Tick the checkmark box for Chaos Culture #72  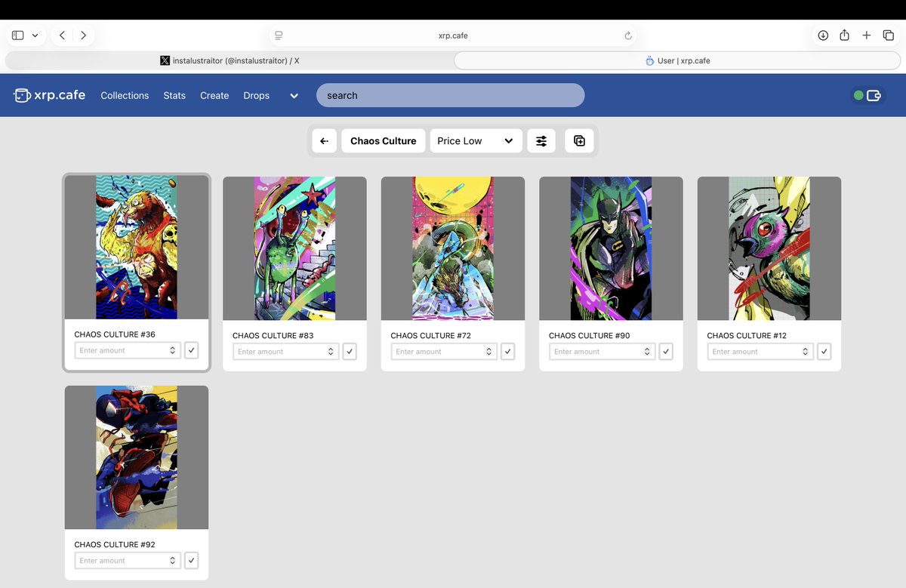(x=508, y=352)
